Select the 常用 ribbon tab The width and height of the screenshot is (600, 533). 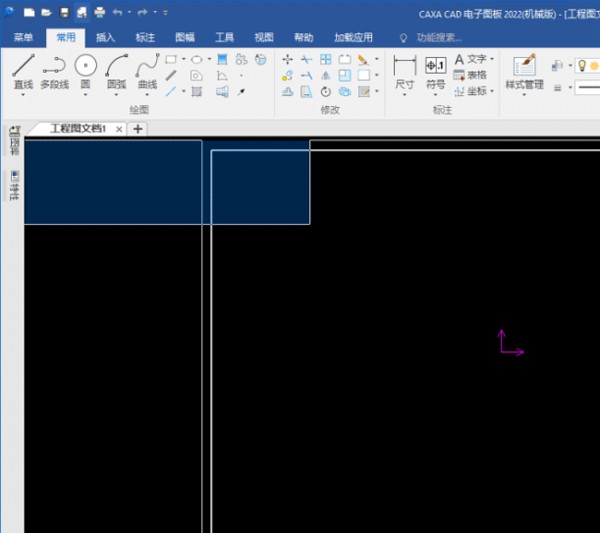coord(66,37)
